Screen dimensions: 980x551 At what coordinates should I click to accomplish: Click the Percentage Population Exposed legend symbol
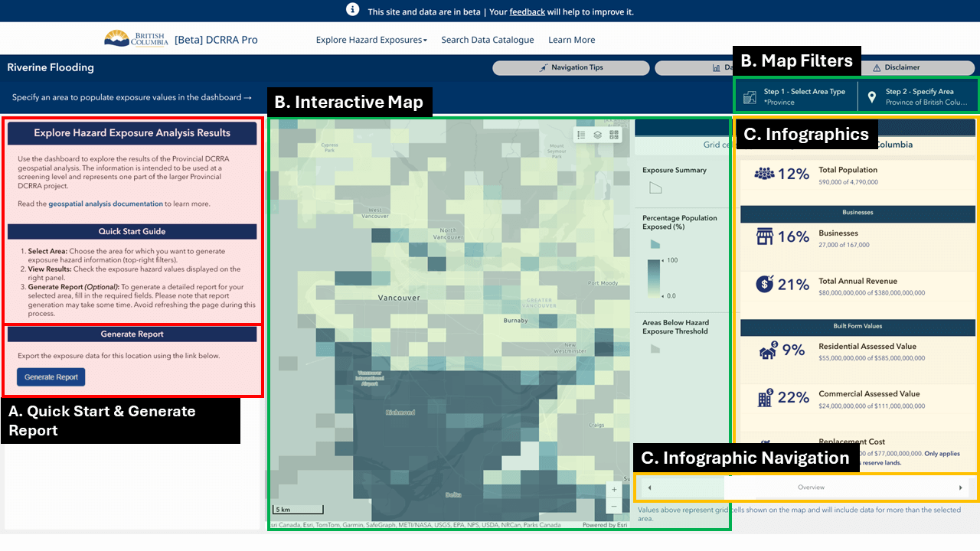tap(655, 243)
